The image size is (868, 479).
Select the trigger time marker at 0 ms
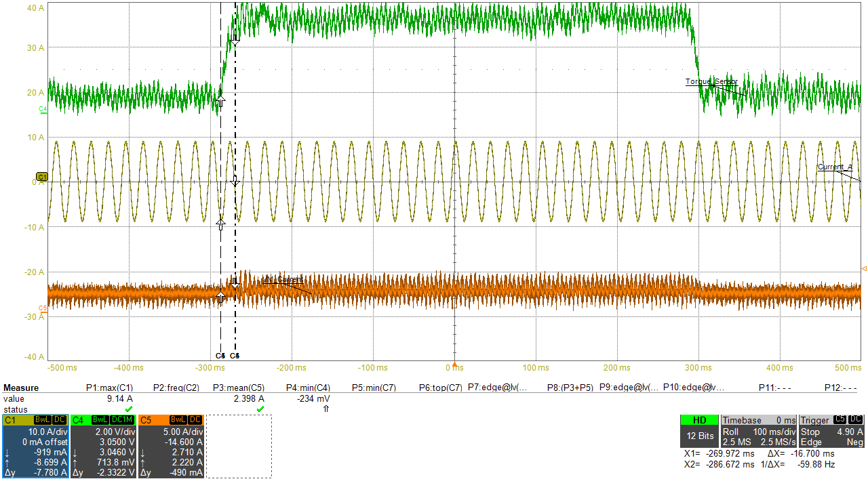click(x=454, y=365)
